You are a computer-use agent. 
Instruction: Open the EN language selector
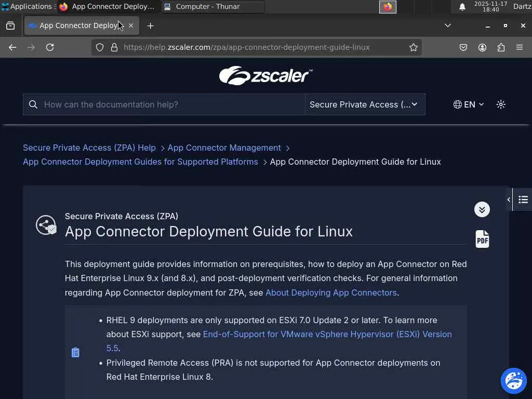(469, 104)
